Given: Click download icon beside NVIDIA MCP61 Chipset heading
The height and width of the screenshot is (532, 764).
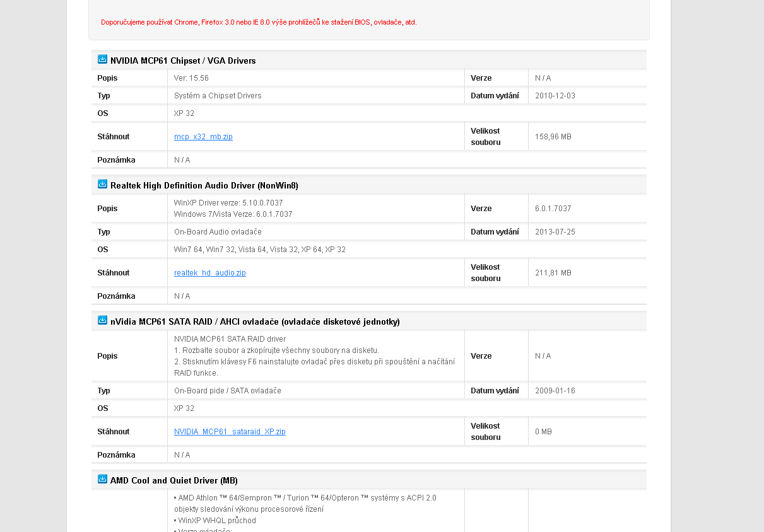Looking at the screenshot, I should pos(102,60).
